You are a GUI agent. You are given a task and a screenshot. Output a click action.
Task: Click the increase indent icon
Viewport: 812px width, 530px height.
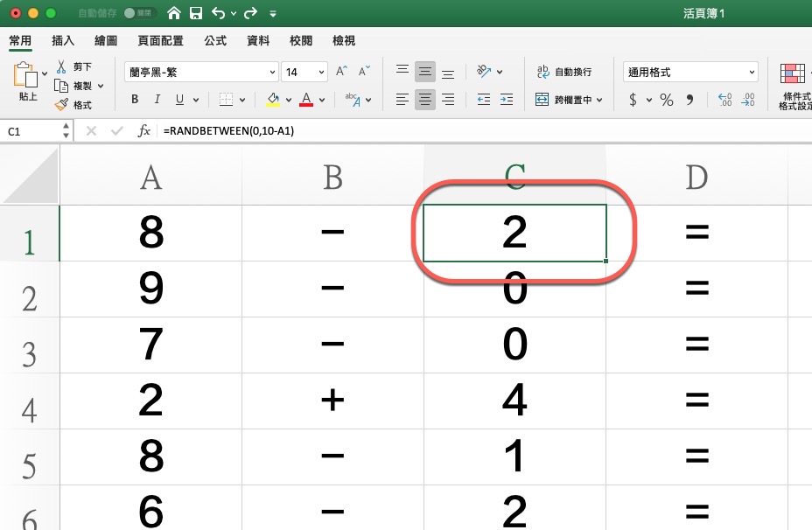coord(507,100)
